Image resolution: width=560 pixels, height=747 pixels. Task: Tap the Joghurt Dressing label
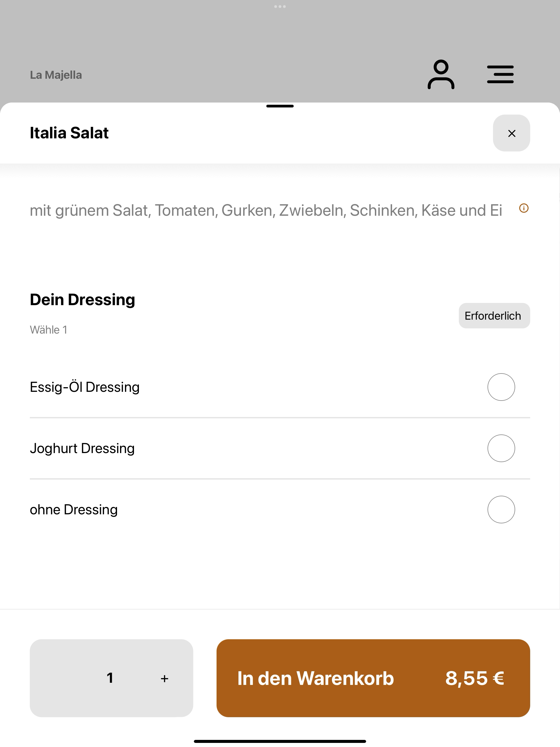point(82,448)
